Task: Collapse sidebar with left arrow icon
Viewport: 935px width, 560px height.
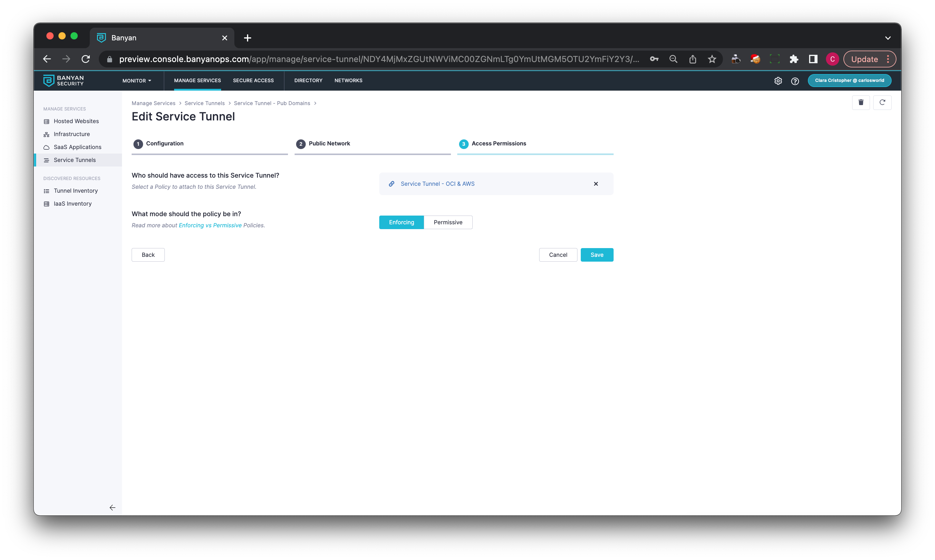Action: click(x=112, y=508)
